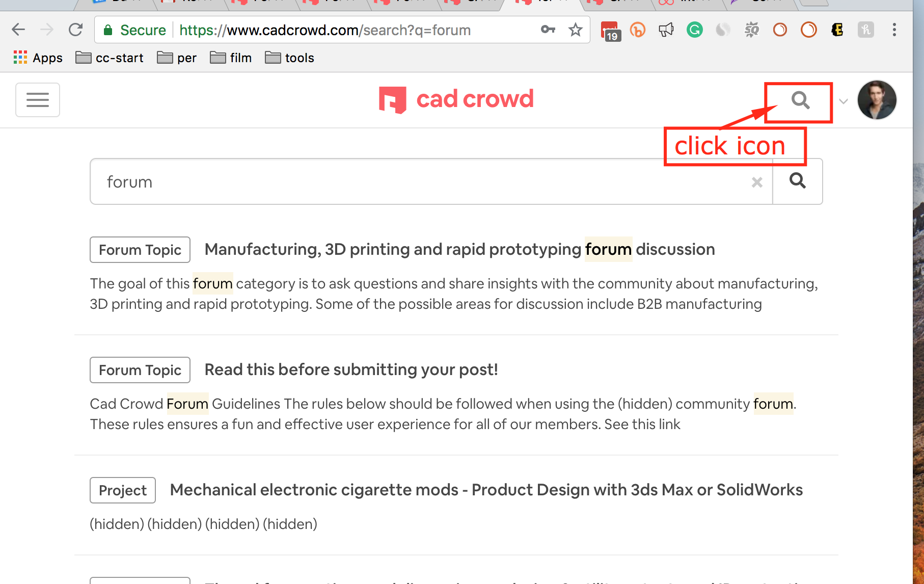Submit search using search box magnifier button
Screen dimensions: 924x584
click(x=797, y=181)
